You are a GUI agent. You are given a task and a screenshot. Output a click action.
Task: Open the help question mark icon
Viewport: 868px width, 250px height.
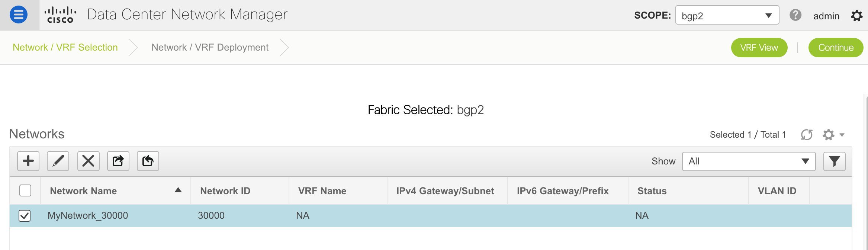795,15
